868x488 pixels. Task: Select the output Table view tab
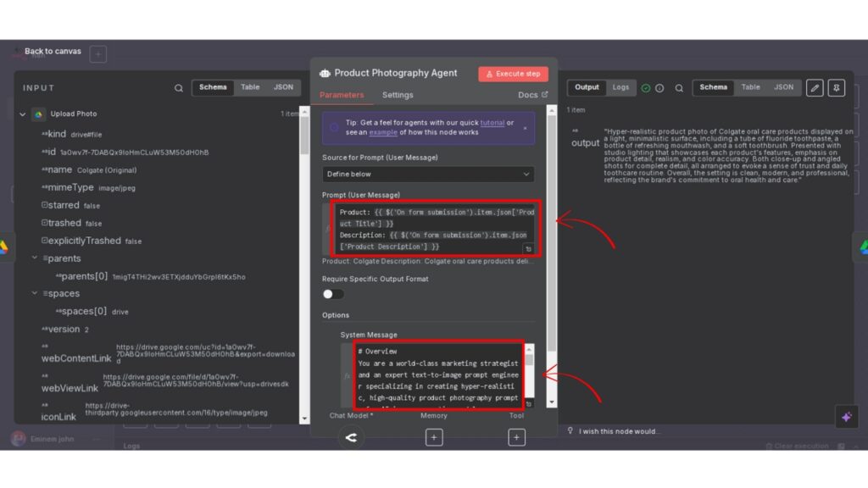751,87
